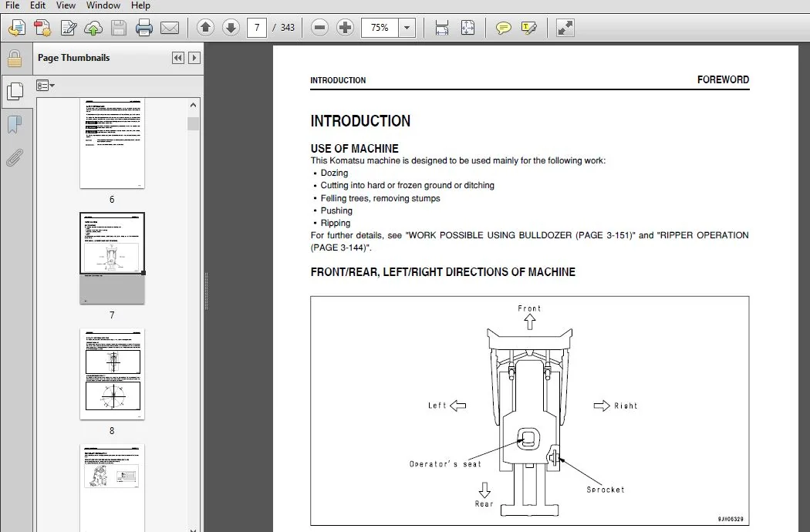Click the thumbnails scrollbar up arrow
The width and height of the screenshot is (810, 532).
pos(193,105)
